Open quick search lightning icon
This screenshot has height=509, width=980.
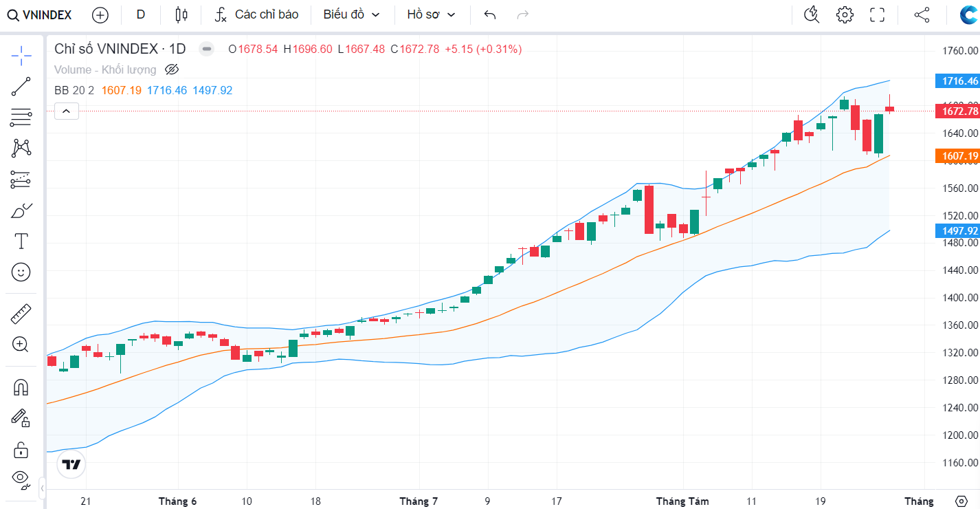[812, 15]
